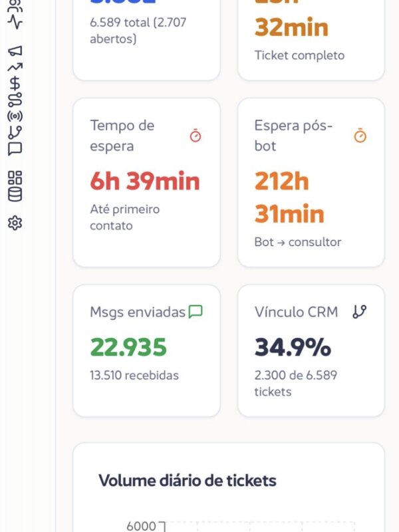Click the stopwatch icon on Tempo de espera card
This screenshot has height=532, width=399.
195,136
